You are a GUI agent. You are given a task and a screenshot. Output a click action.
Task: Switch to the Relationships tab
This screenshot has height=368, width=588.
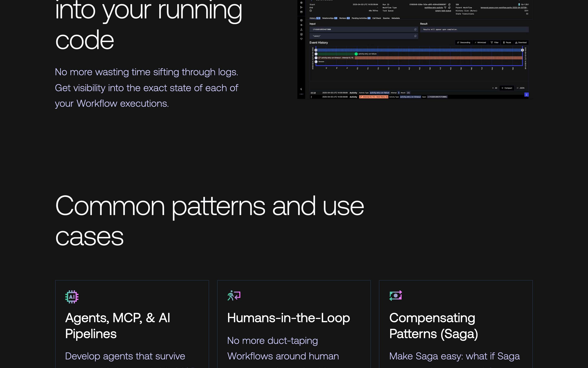tap(330, 18)
